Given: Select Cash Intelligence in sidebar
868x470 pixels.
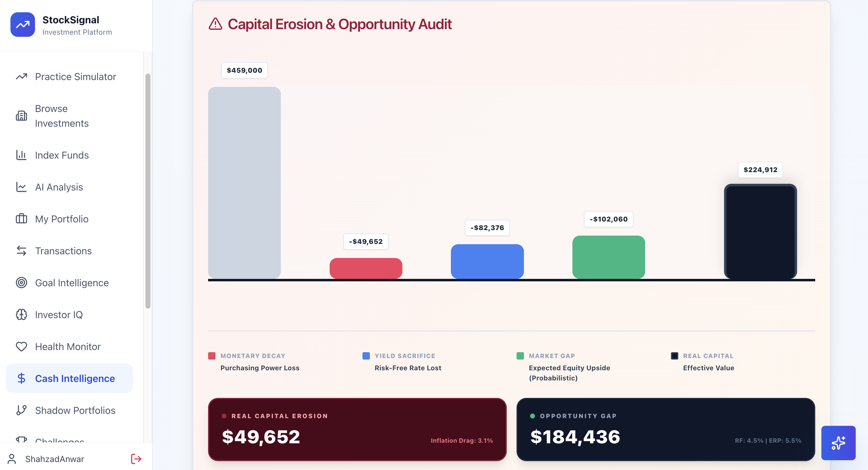Looking at the screenshot, I should pyautogui.click(x=69, y=378).
